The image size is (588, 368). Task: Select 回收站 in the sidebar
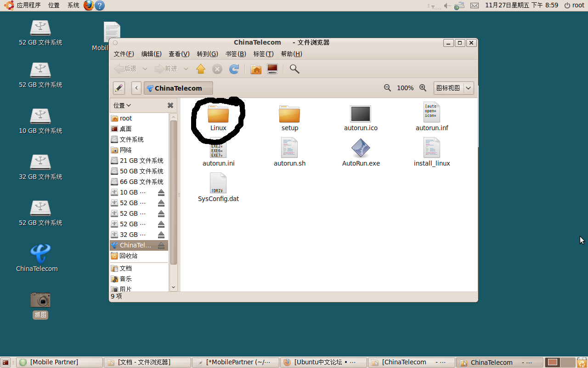139,256
